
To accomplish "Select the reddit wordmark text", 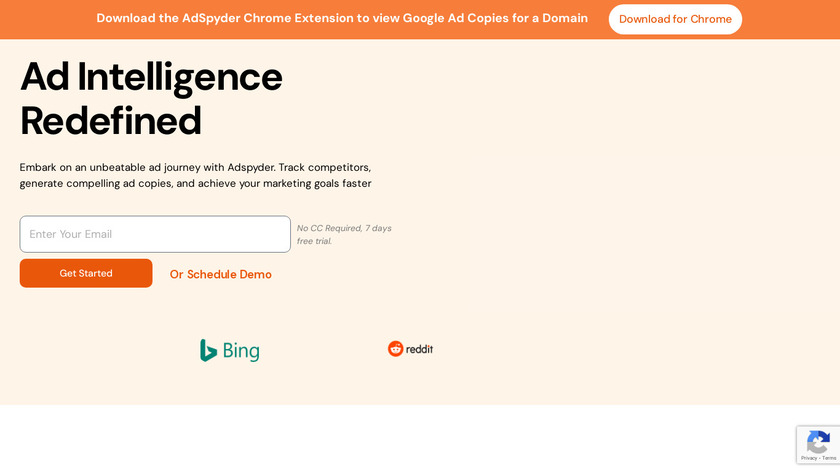I will (x=419, y=349).
